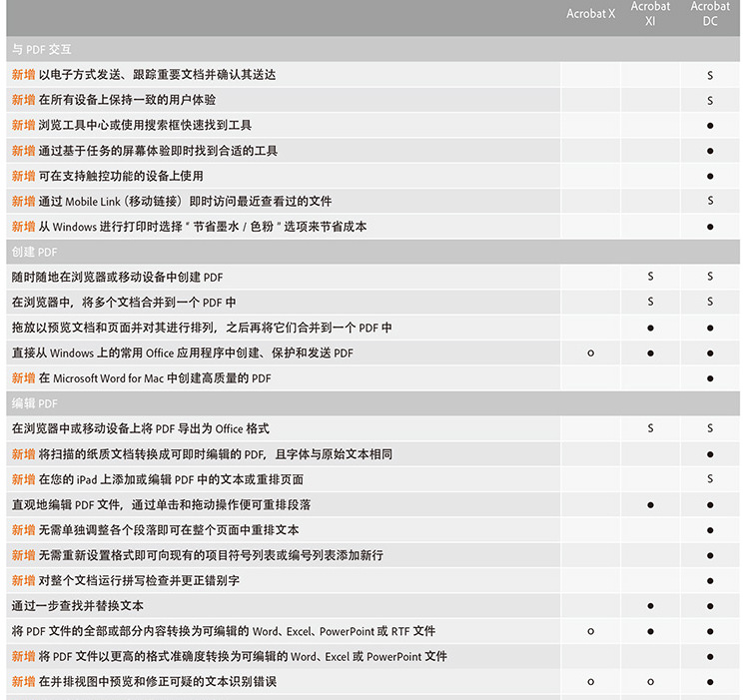Click Acrobat X hollow circle in '并排视图' row

590,682
